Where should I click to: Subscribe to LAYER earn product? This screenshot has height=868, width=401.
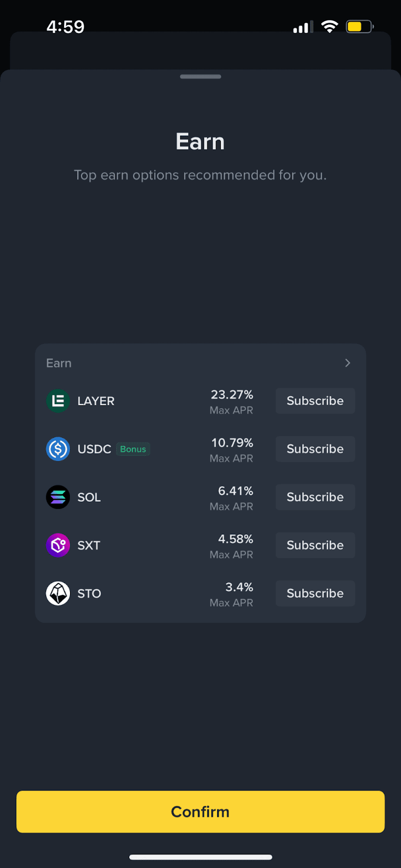[x=315, y=401]
